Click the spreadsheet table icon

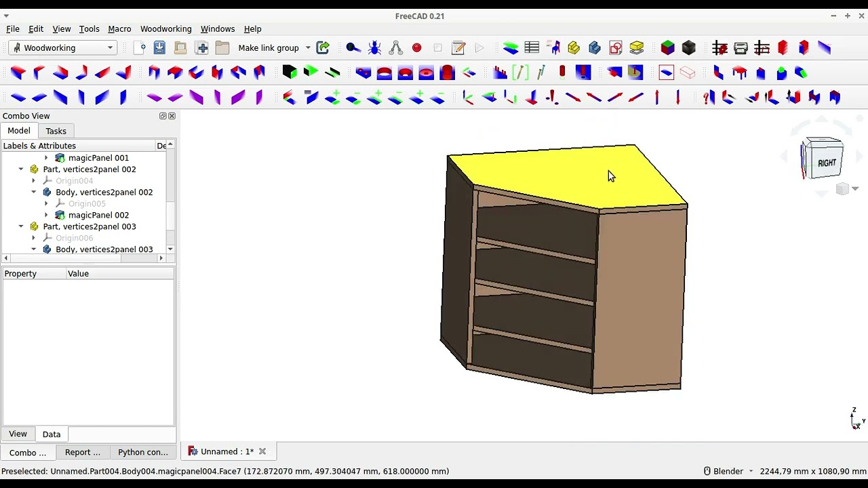[532, 47]
